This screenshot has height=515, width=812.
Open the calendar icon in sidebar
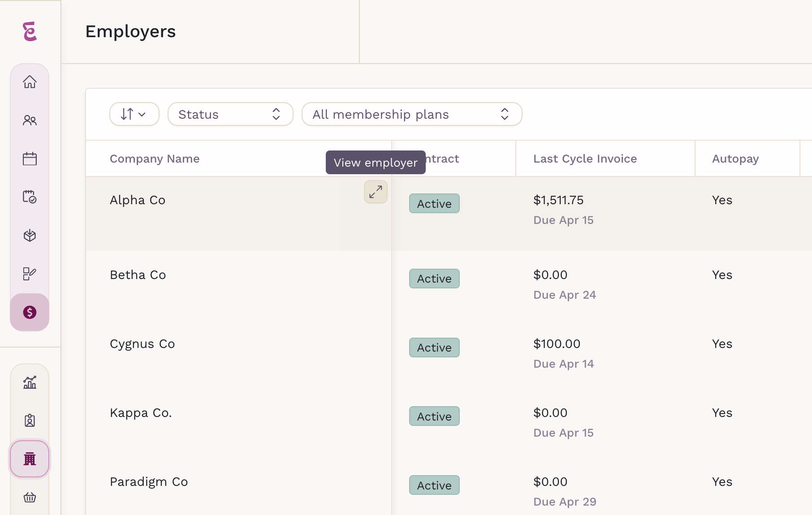click(30, 159)
